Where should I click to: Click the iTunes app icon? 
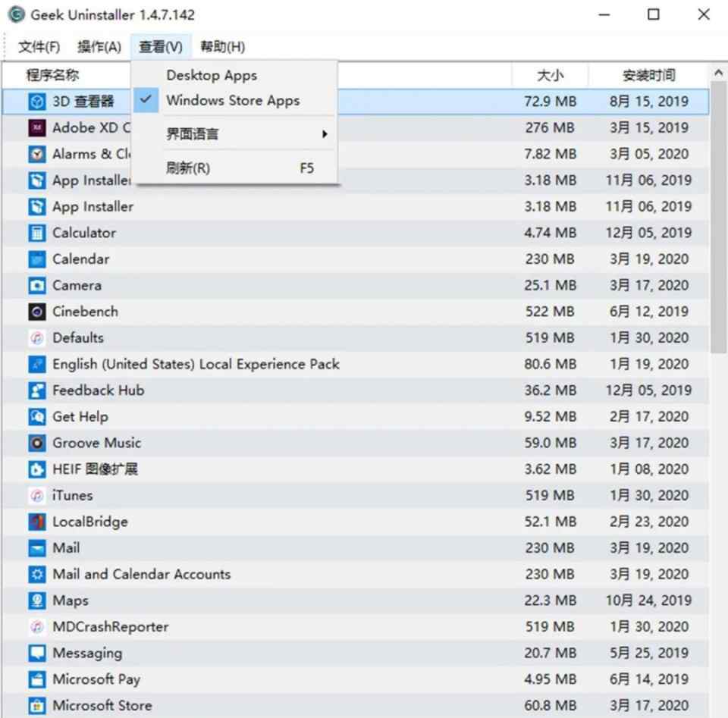[36, 495]
